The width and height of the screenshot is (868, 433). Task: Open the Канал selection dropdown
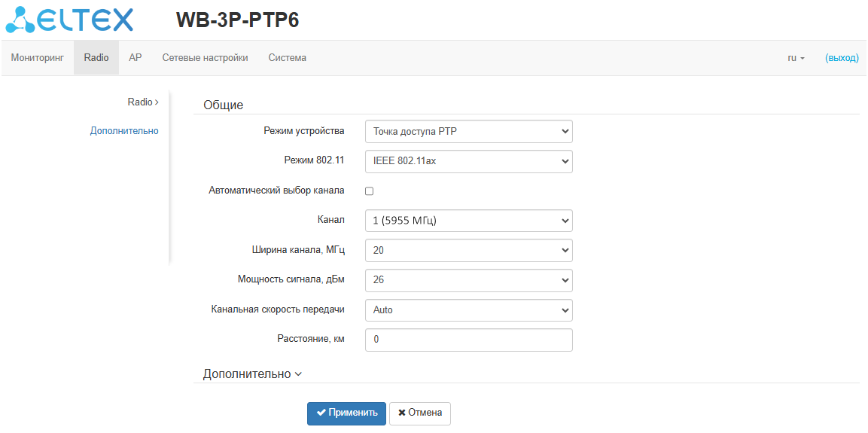[468, 221]
